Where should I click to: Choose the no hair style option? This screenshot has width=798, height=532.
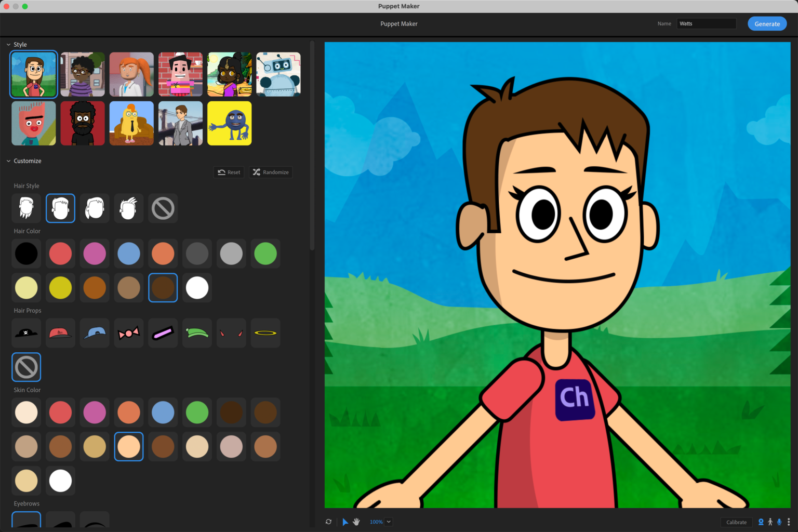tap(163, 208)
